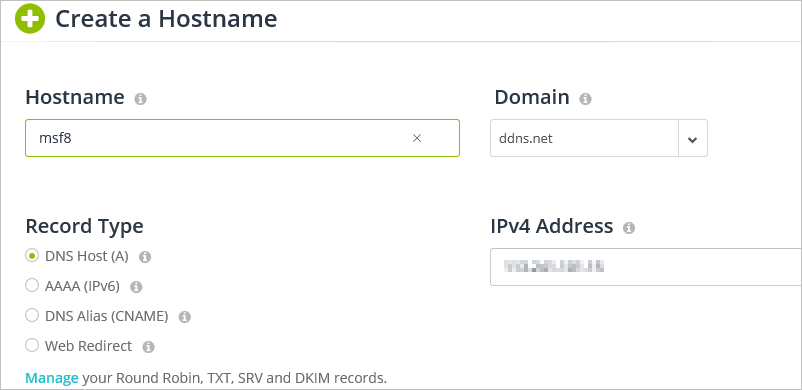Click the green plus Create Hostname icon
The image size is (802, 390).
[30, 18]
